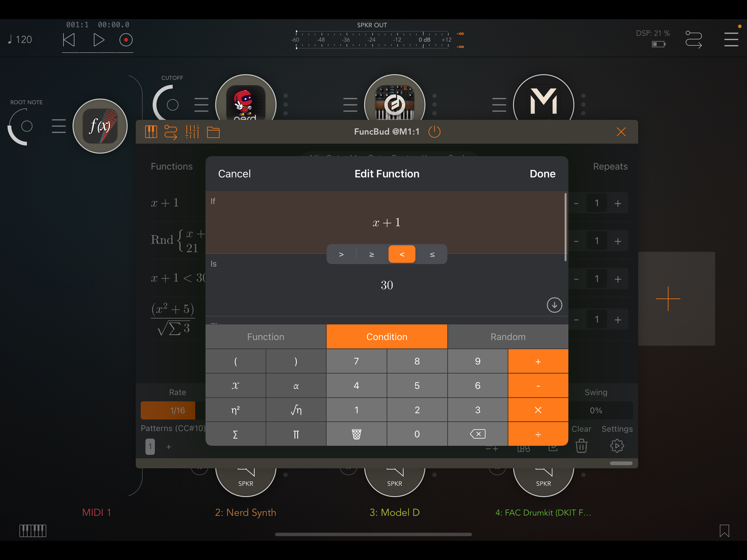Tap the orange plus operator key

[x=538, y=361]
